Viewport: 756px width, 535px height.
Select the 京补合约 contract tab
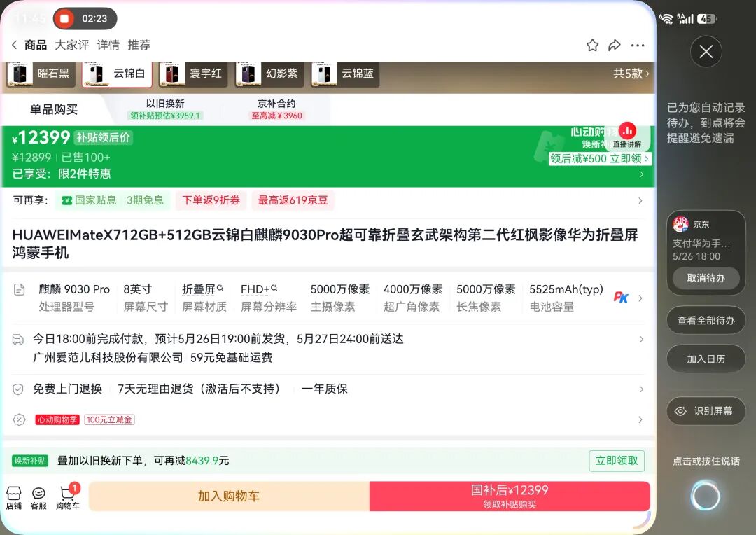[276, 109]
